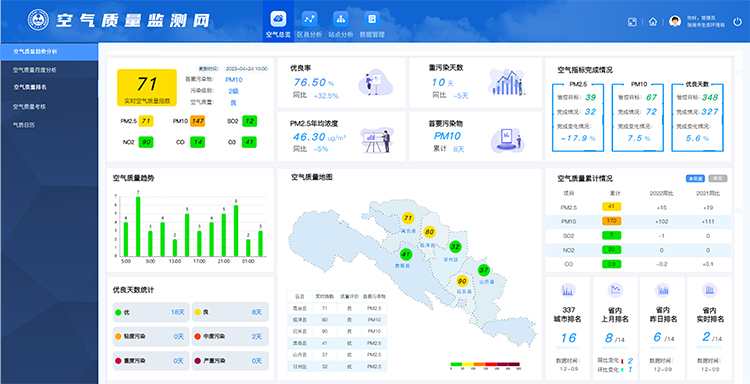Click the 肃南县 marker 41 on map

[406, 254]
